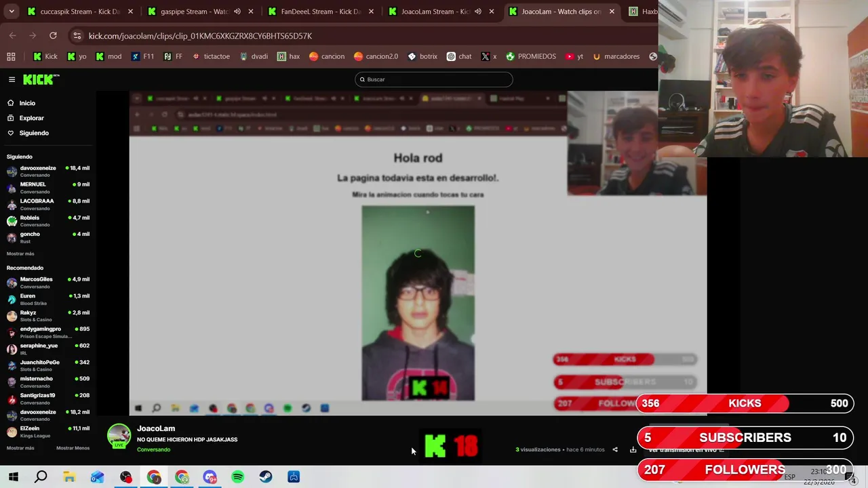
Task: Open MarcosGiles recommended channel
Action: tap(48, 282)
